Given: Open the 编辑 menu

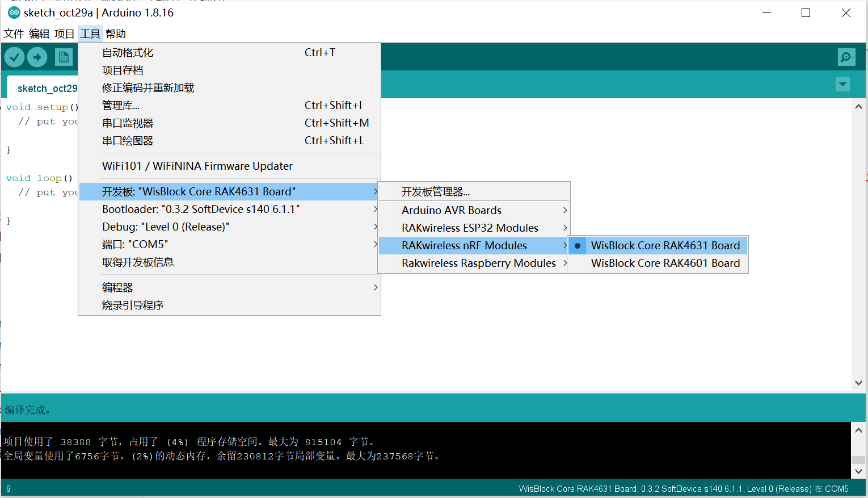Looking at the screenshot, I should pos(39,34).
